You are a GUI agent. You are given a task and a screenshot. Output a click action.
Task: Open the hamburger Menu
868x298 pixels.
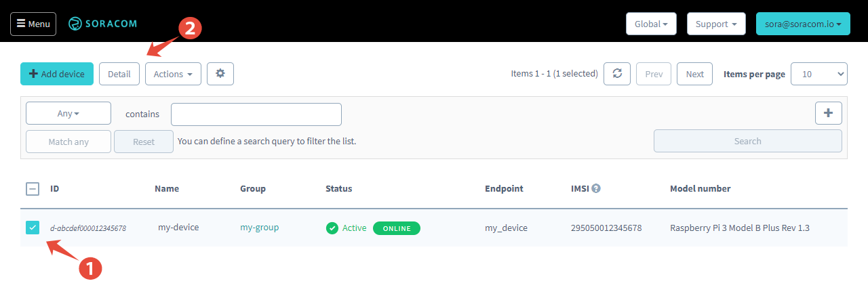pyautogui.click(x=33, y=24)
